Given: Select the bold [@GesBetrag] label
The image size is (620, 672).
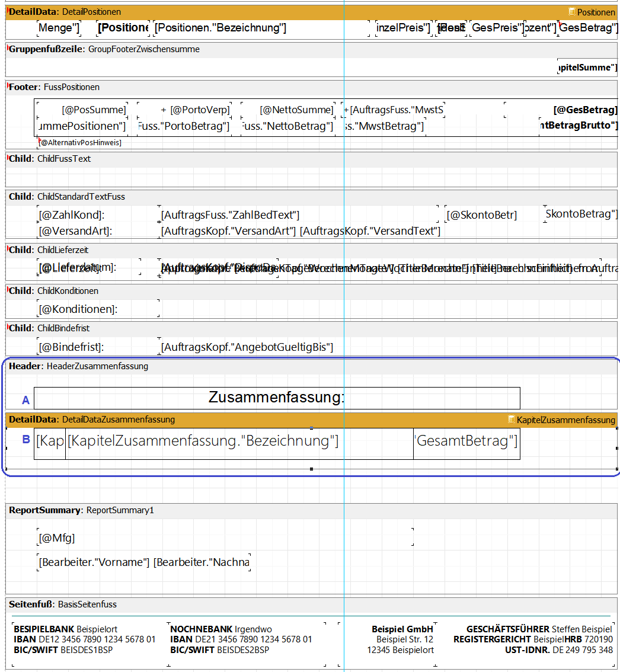Looking at the screenshot, I should (561, 110).
